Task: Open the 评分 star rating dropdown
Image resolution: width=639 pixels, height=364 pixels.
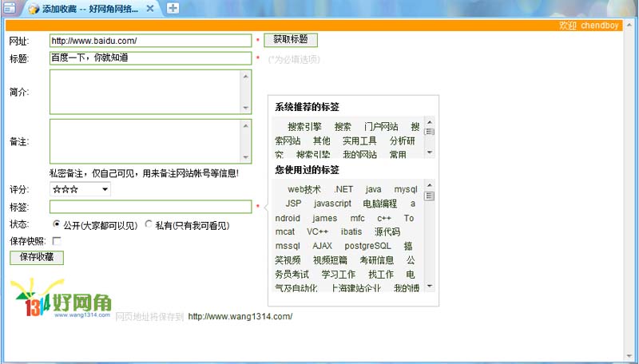Action: click(80, 189)
